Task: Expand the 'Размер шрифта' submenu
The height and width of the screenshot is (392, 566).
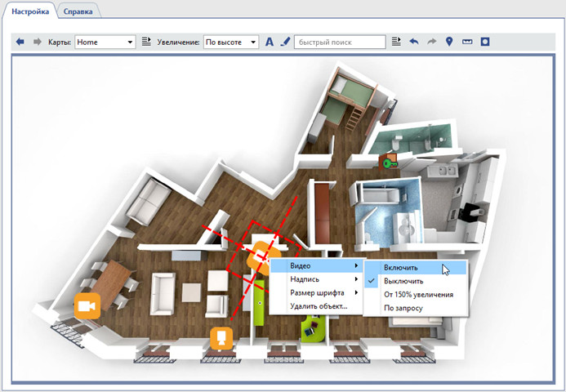Action: [x=317, y=292]
